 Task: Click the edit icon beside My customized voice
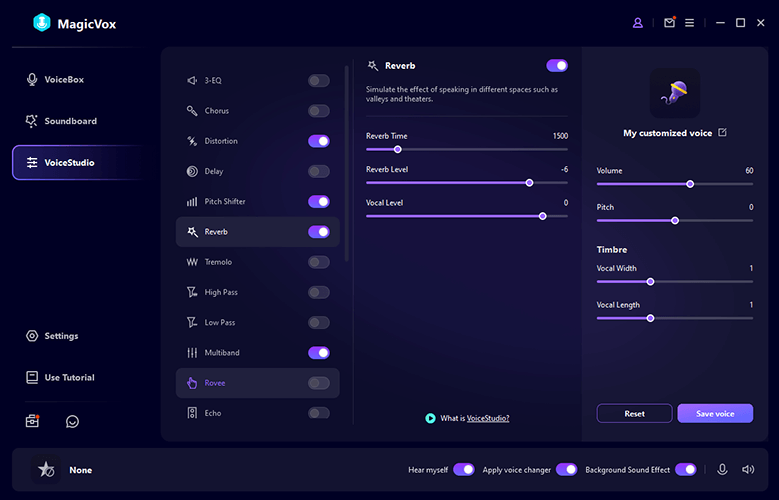723,133
